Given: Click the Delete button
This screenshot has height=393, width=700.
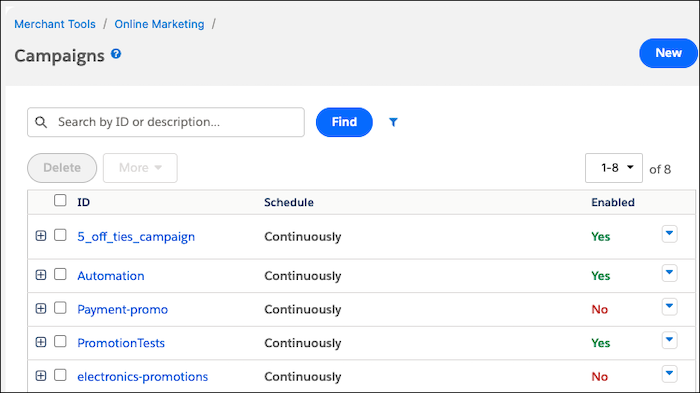Looking at the screenshot, I should (x=62, y=168).
